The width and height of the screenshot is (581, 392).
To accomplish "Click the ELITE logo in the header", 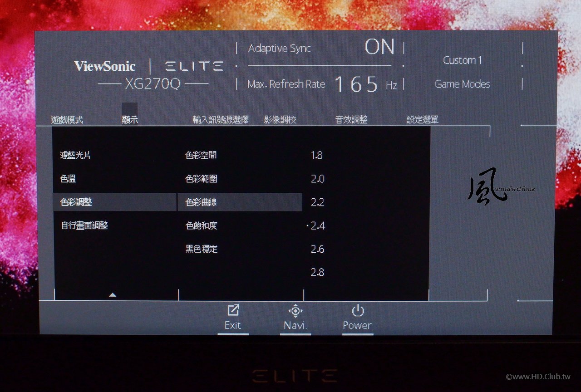I will [x=194, y=67].
